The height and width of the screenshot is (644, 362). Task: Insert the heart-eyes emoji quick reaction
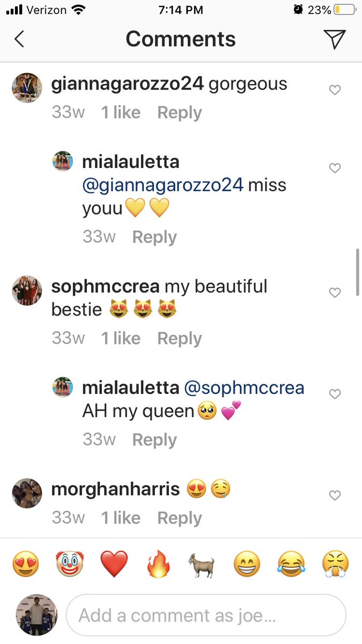point(25,565)
